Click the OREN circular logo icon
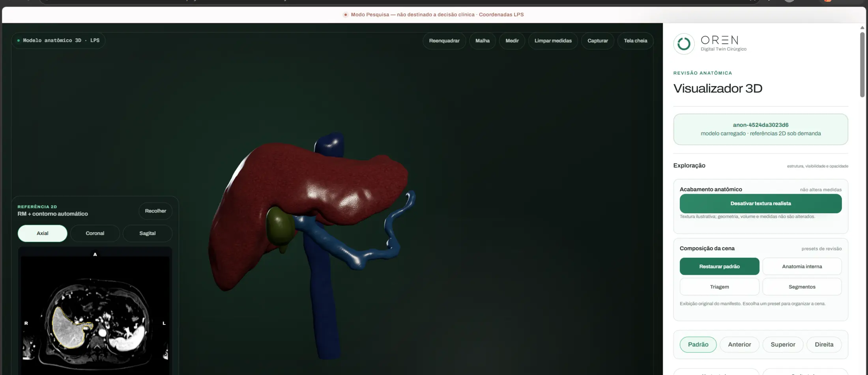The image size is (868, 375). (684, 43)
